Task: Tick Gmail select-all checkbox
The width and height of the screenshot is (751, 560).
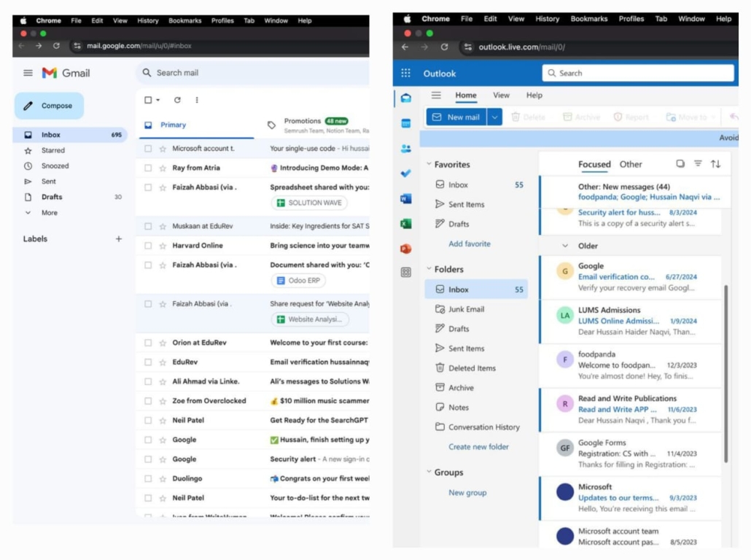Action: (148, 100)
